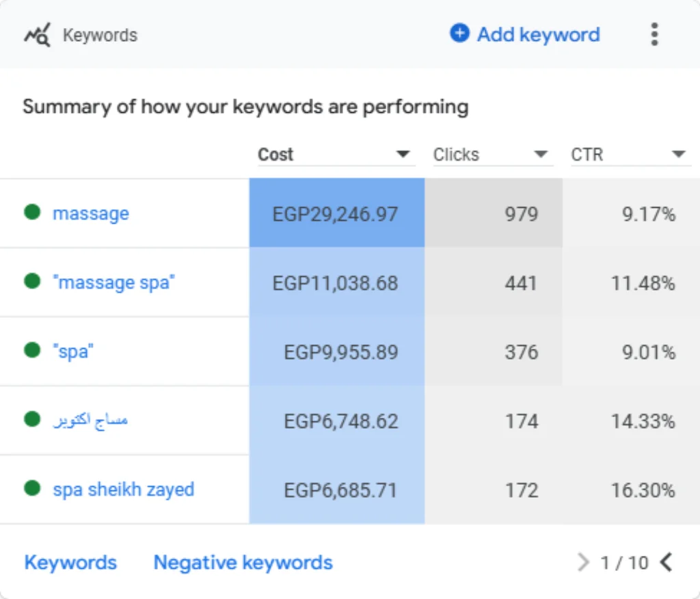Viewport: 700px width, 599px height.
Task: Click green status dot for spa sheikh zayed
Action: pos(32,488)
